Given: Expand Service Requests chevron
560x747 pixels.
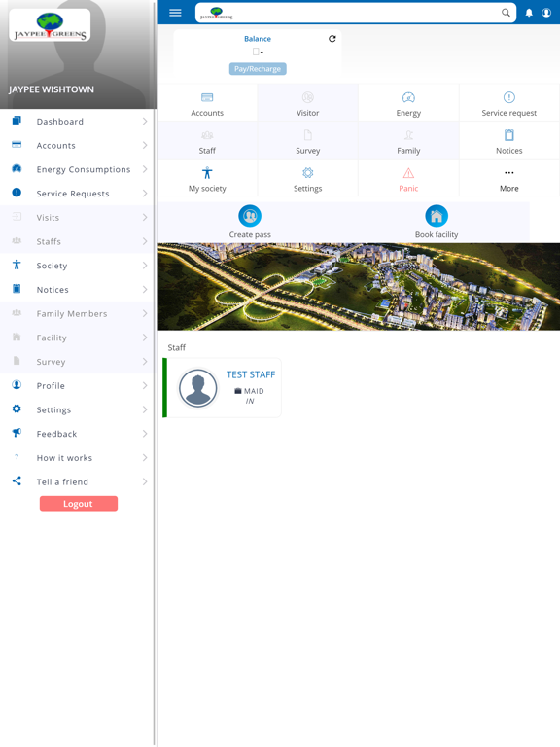Looking at the screenshot, I should (x=145, y=194).
